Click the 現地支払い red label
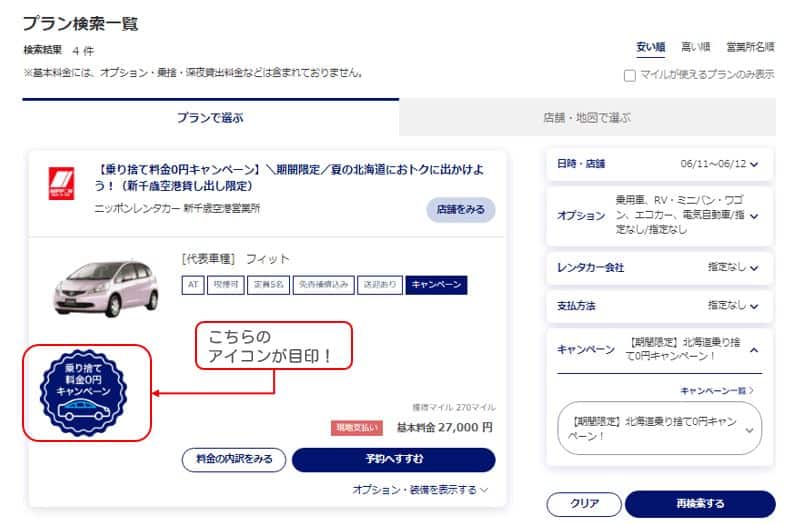 (357, 427)
